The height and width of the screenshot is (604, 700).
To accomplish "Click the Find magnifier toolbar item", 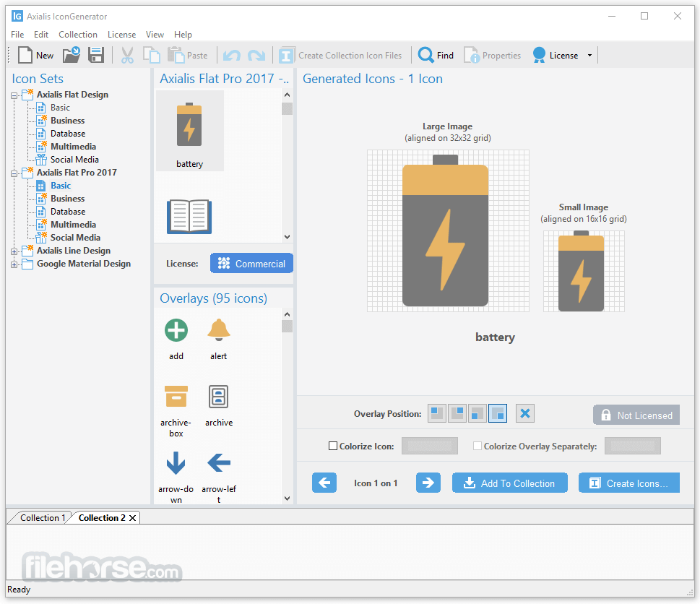I will click(436, 56).
